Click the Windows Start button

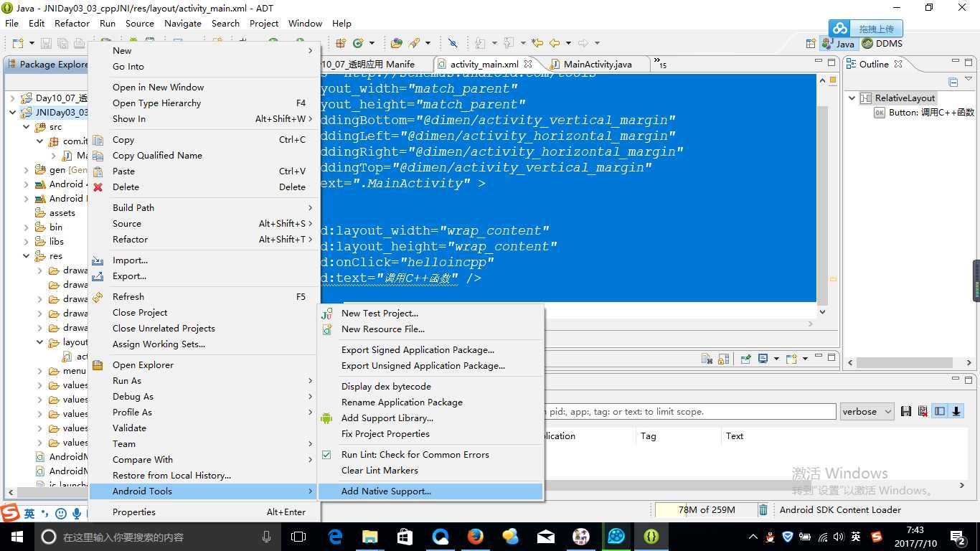(17, 537)
